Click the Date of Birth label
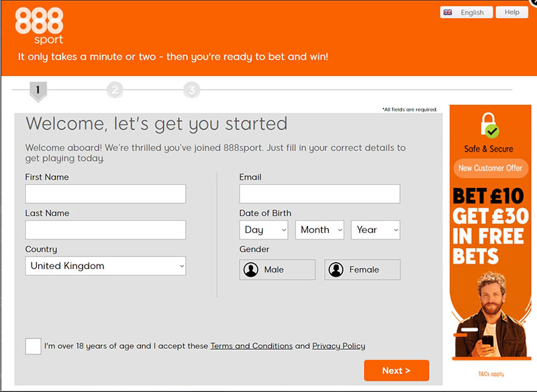This screenshot has width=537, height=392. (265, 213)
